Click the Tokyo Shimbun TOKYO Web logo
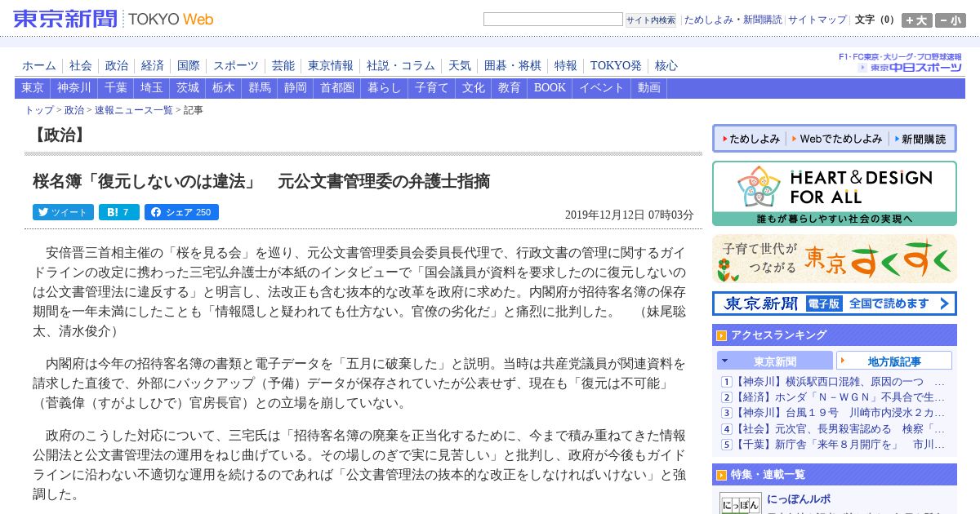This screenshot has width=980, height=514. (x=114, y=19)
